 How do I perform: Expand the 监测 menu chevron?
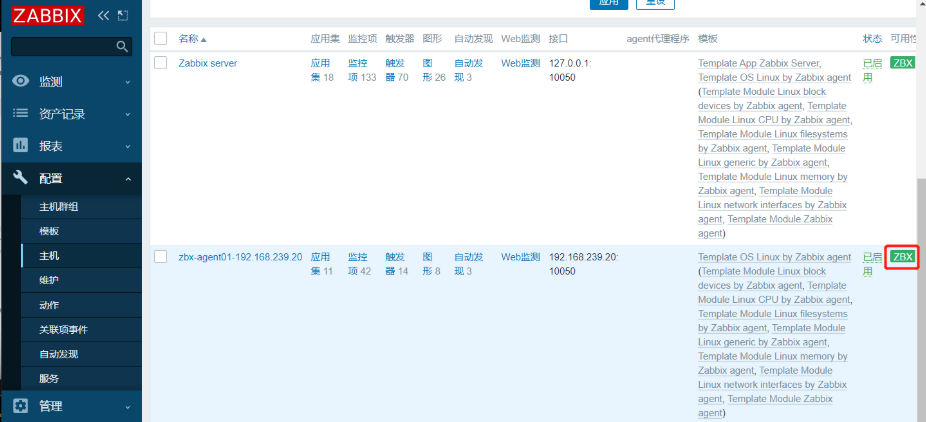point(128,82)
